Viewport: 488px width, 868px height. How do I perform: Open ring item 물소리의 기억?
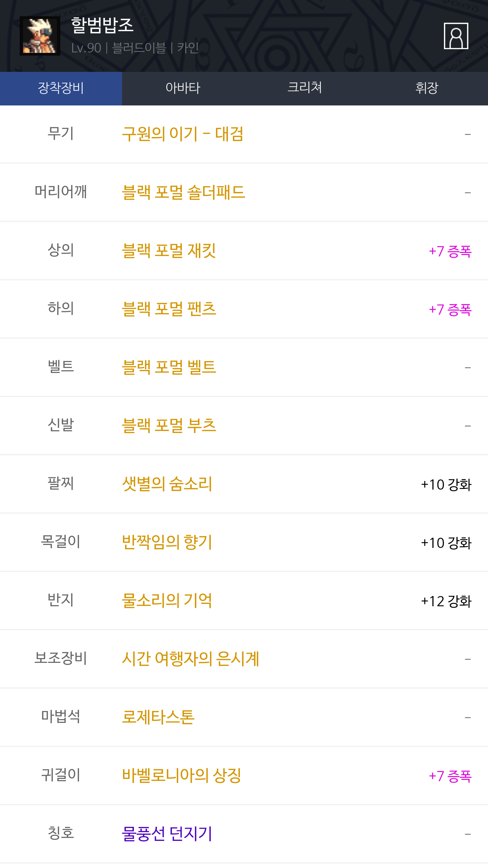(x=167, y=600)
